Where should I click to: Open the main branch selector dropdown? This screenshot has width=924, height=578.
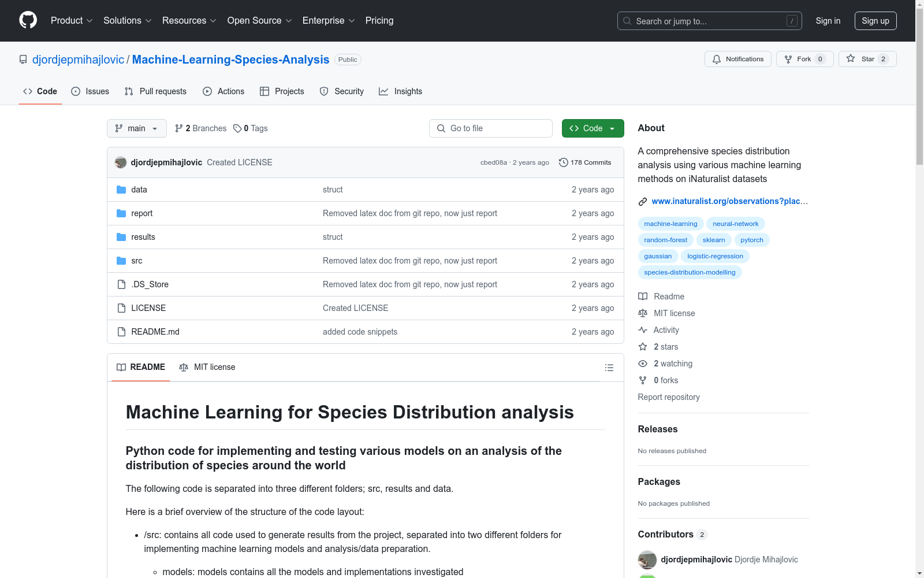click(137, 128)
